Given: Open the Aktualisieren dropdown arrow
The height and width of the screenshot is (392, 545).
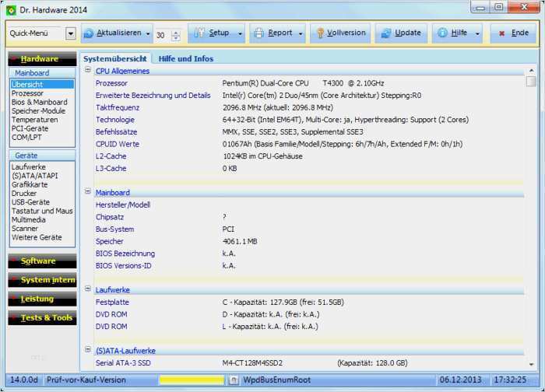Looking at the screenshot, I should pos(147,33).
